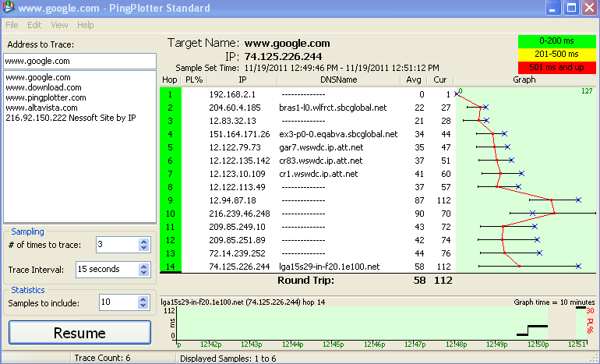Click IP 216.239.46.248 in hop 10 row
The height and width of the screenshot is (364, 600).
[239, 214]
